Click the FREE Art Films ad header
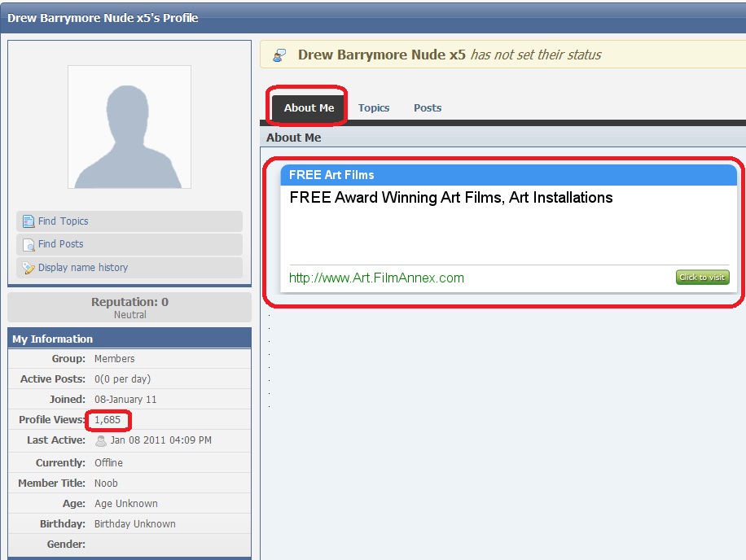This screenshot has height=560, width=746. (x=508, y=175)
